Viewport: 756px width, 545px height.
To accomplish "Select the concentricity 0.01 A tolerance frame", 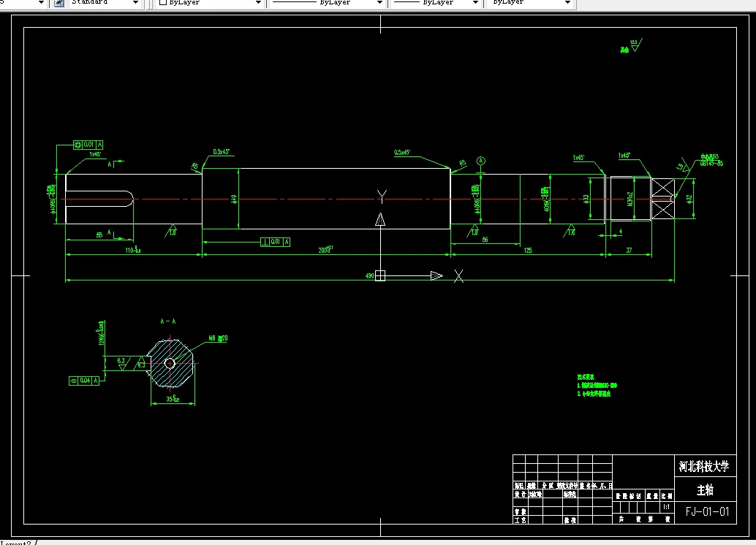I will click(88, 145).
